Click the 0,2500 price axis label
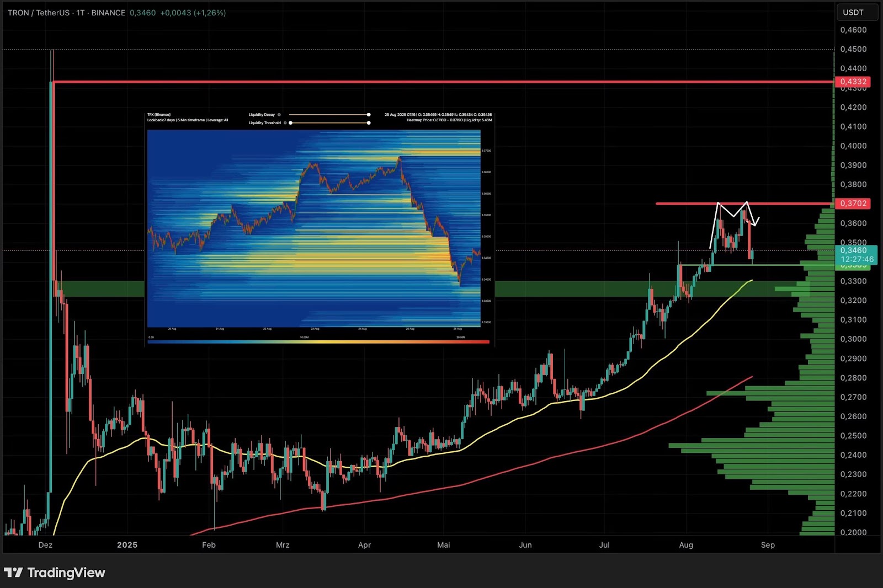 853,435
